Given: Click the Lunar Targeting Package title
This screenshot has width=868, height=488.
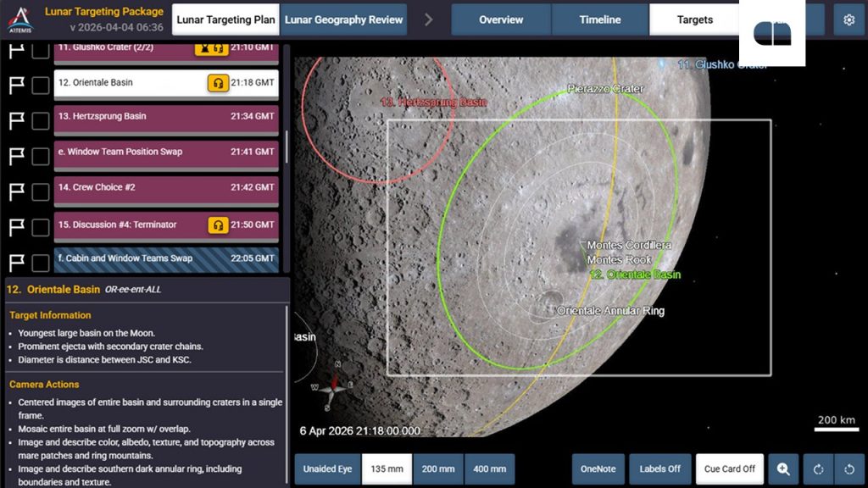Looking at the screenshot, I should point(104,12).
